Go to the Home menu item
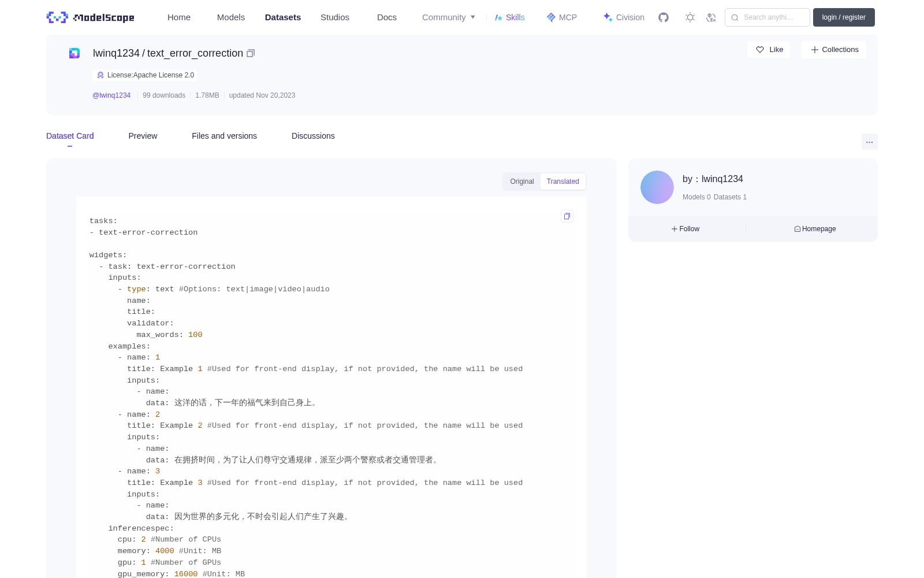924x578 pixels. point(179,17)
